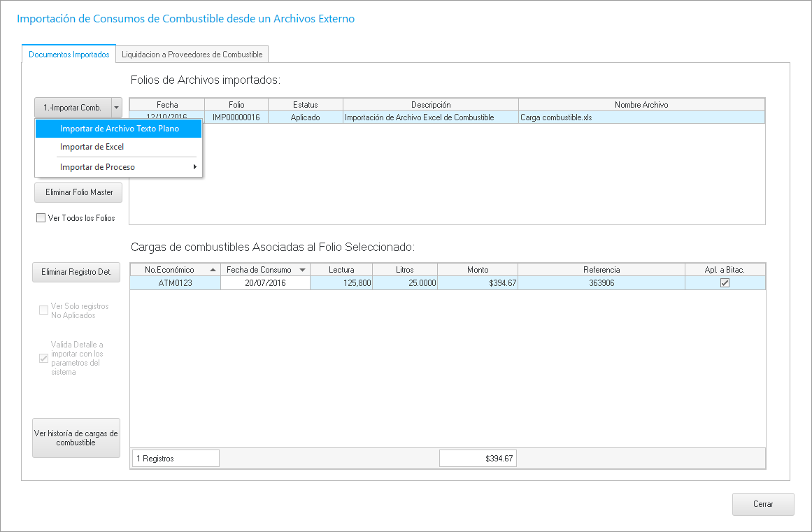Choose Importar de Excel menu option
Image resolution: width=812 pixels, height=532 pixels.
pos(92,147)
